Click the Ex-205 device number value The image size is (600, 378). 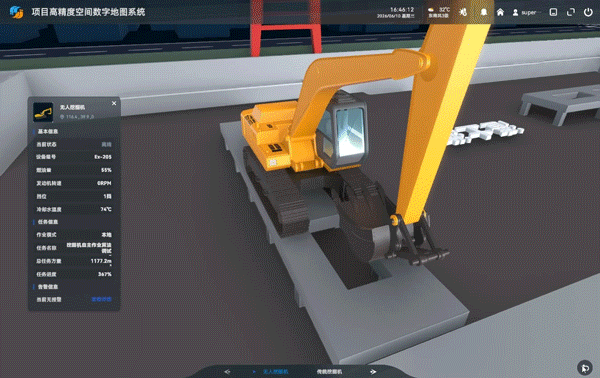tap(103, 157)
